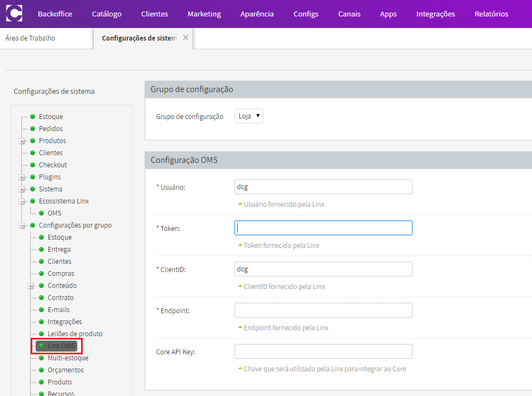Select Produtos in settings tree
532x396 pixels.
(52, 140)
